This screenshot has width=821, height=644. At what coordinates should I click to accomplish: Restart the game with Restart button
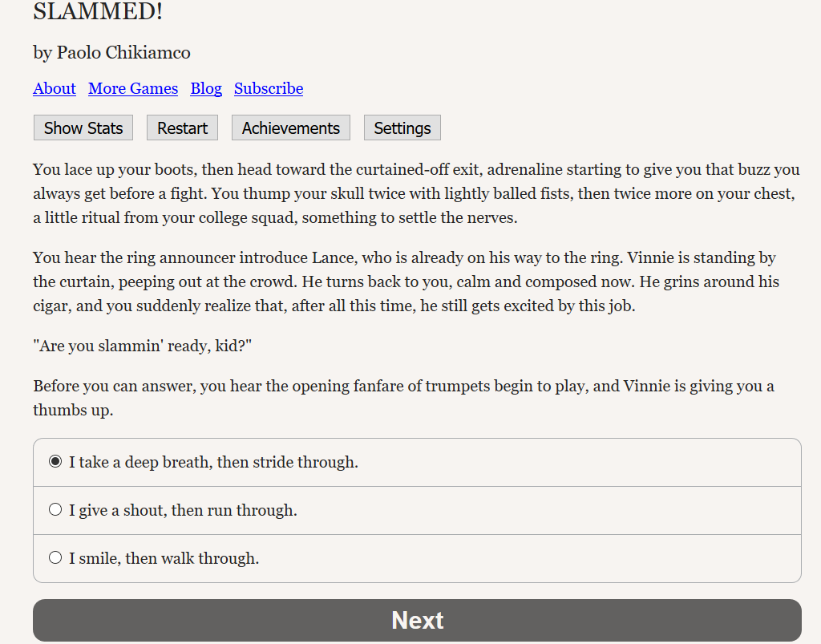coord(182,128)
